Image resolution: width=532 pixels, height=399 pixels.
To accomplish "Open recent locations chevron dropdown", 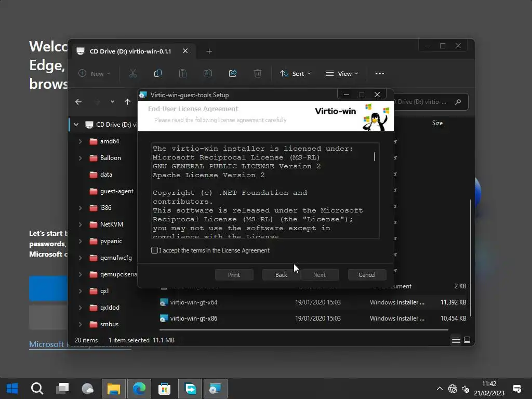I will [112, 102].
